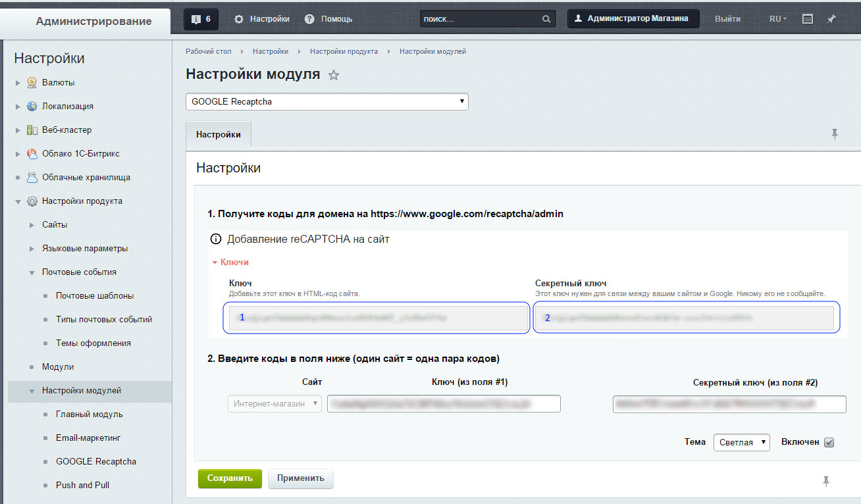Viewport: 861px width, 504px height.
Task: Select Главный модуль in sidebar menu
Action: point(89,414)
